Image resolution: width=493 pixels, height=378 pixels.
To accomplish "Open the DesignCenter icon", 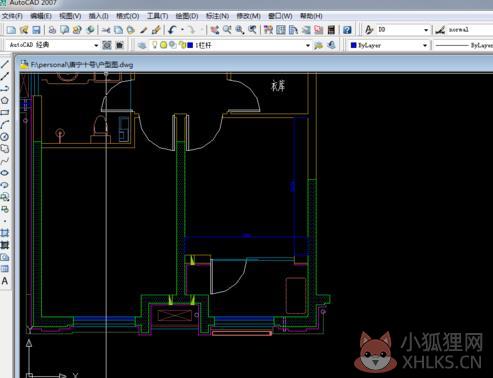I will 281,30.
